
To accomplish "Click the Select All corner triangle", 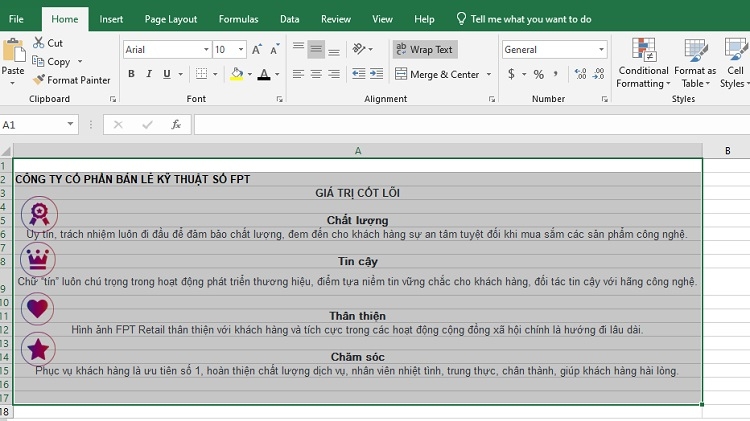I will pos(6,151).
